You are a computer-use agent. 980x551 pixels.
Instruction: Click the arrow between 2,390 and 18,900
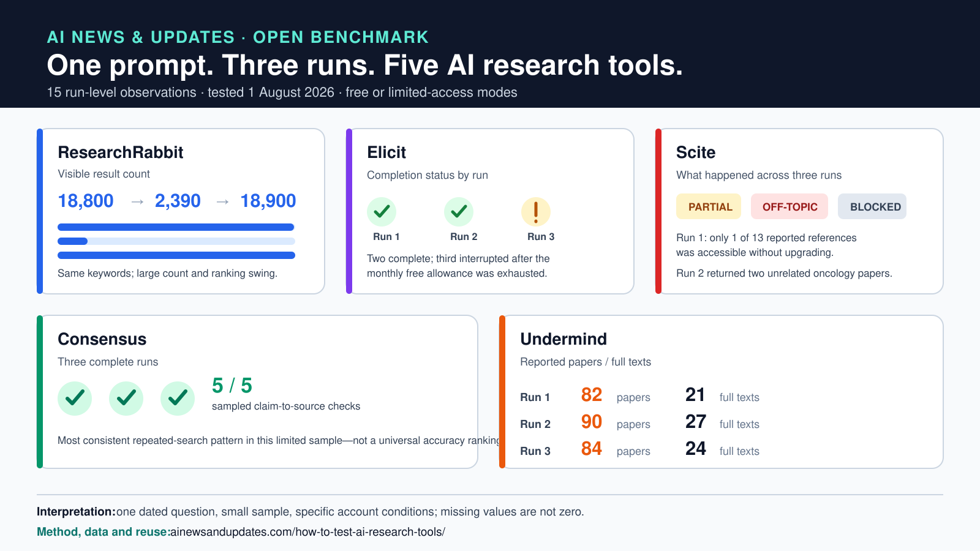[x=223, y=201]
